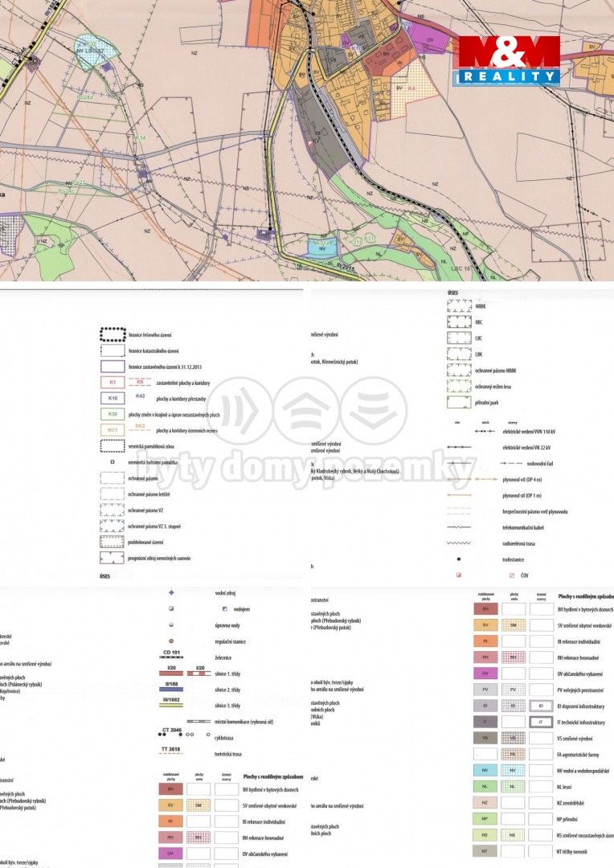Click the 'místní komunikace (vybraná síť)' label
This screenshot has height=868, width=614.
tap(244, 722)
